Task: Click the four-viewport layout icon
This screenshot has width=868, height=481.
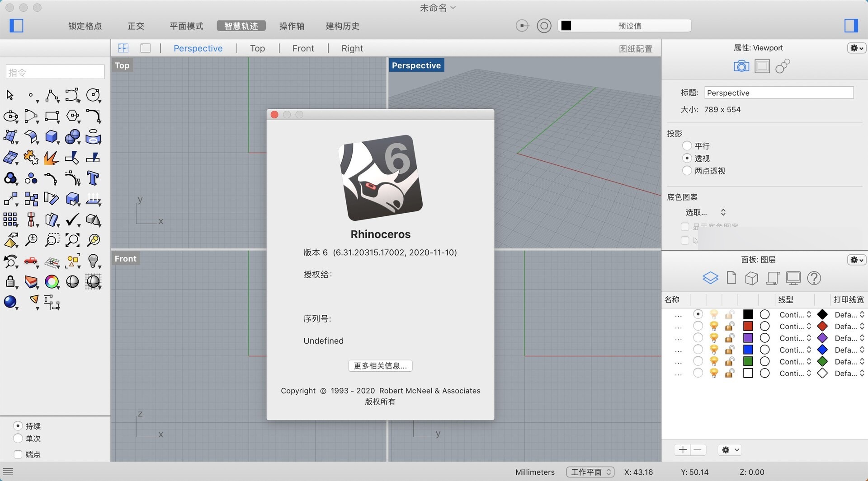Action: tap(123, 48)
